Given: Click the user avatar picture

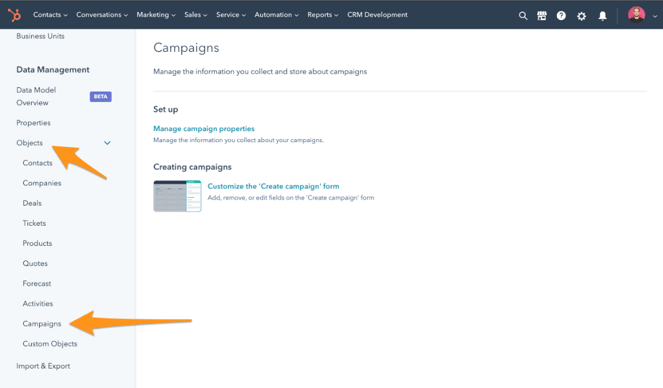Looking at the screenshot, I should [x=636, y=15].
